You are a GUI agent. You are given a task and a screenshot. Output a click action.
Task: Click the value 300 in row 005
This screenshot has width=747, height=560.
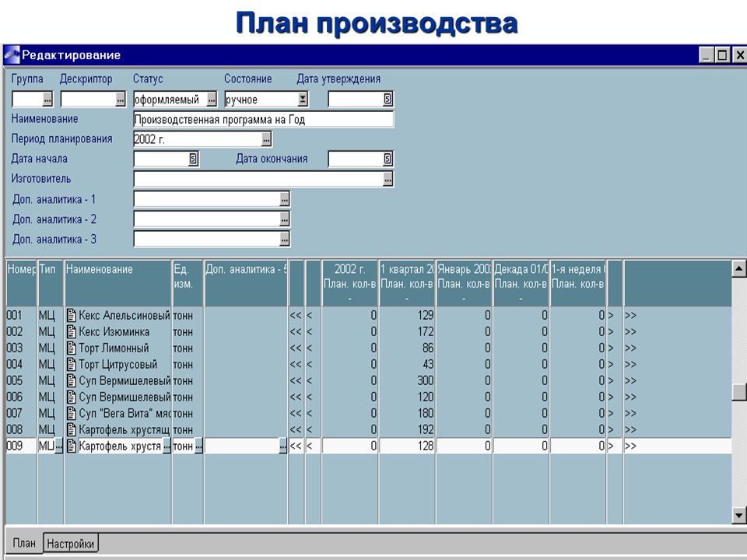pos(425,380)
